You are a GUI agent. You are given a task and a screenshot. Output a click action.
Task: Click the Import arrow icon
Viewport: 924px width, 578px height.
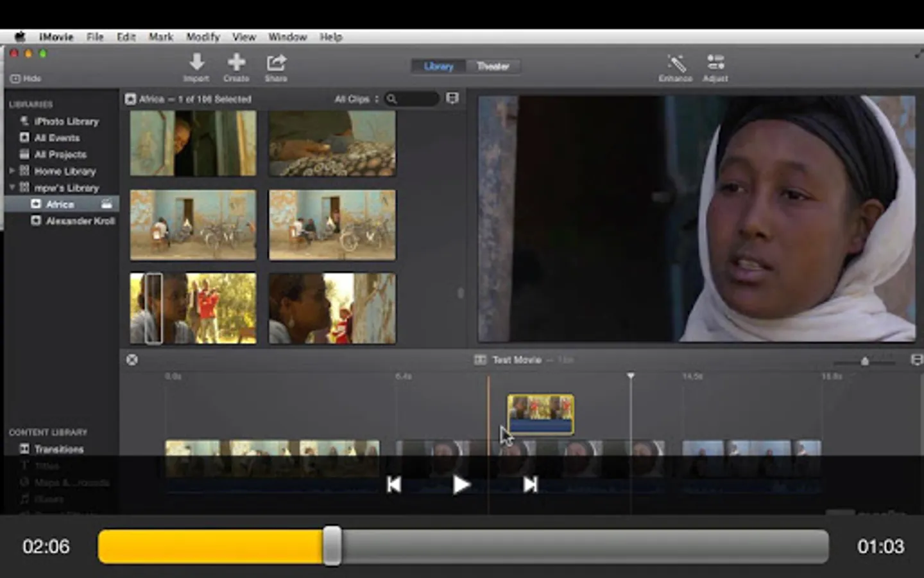196,63
